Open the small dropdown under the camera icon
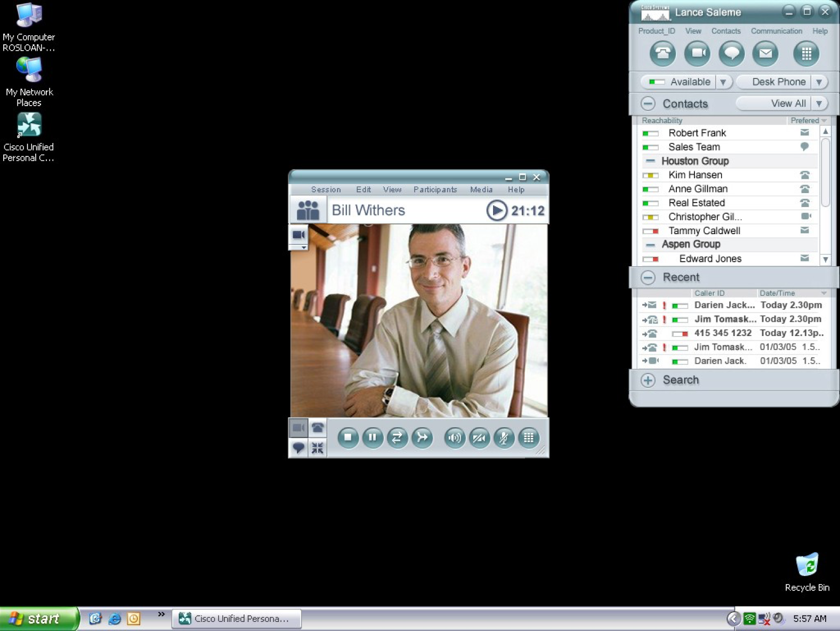 pyautogui.click(x=303, y=247)
